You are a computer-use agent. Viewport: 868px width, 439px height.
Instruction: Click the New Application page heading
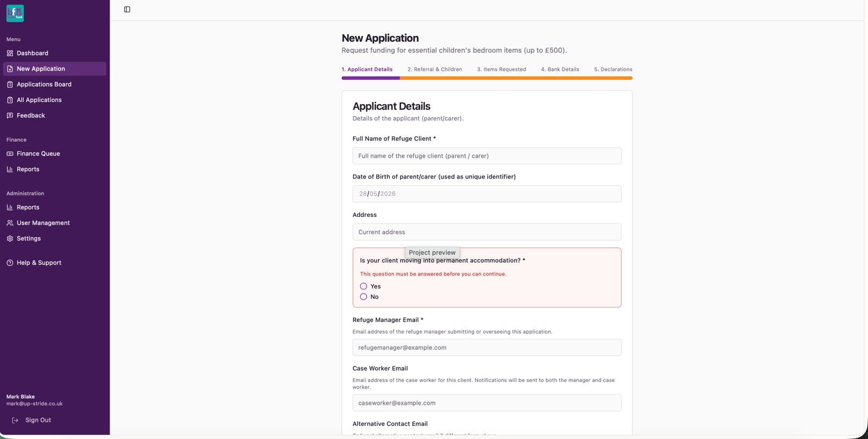380,38
